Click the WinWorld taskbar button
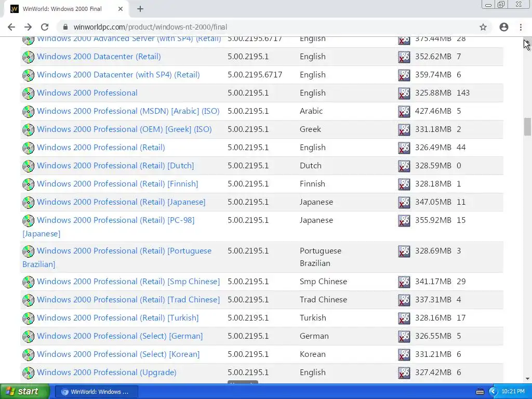 coord(96,392)
